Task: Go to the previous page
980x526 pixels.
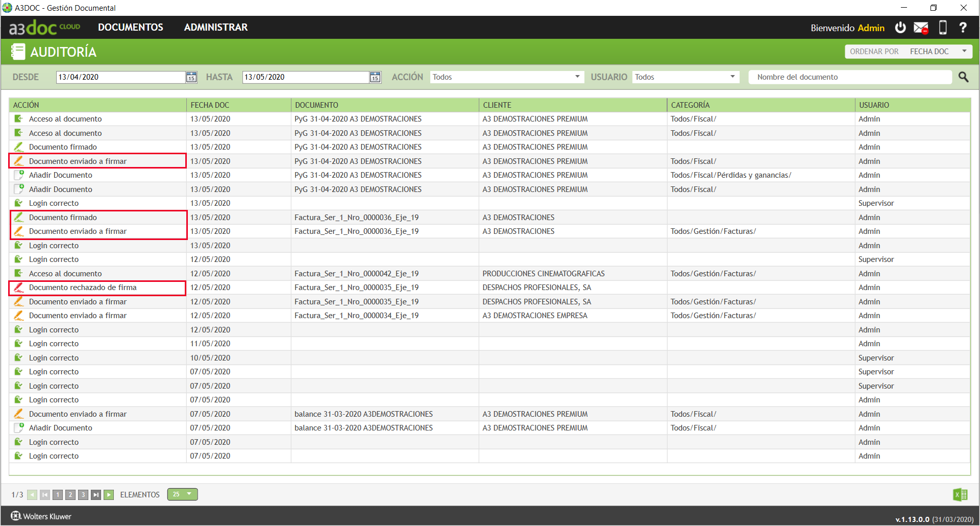Action: 32,494
